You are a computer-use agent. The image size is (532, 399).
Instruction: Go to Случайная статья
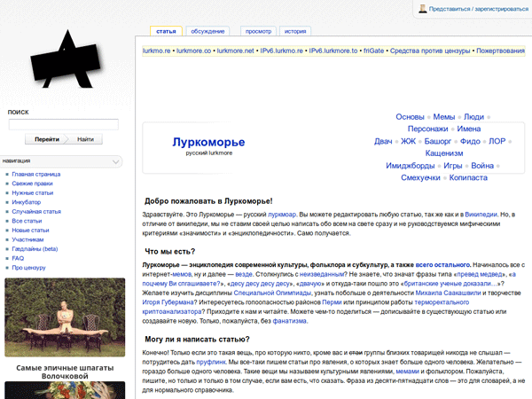click(x=36, y=211)
